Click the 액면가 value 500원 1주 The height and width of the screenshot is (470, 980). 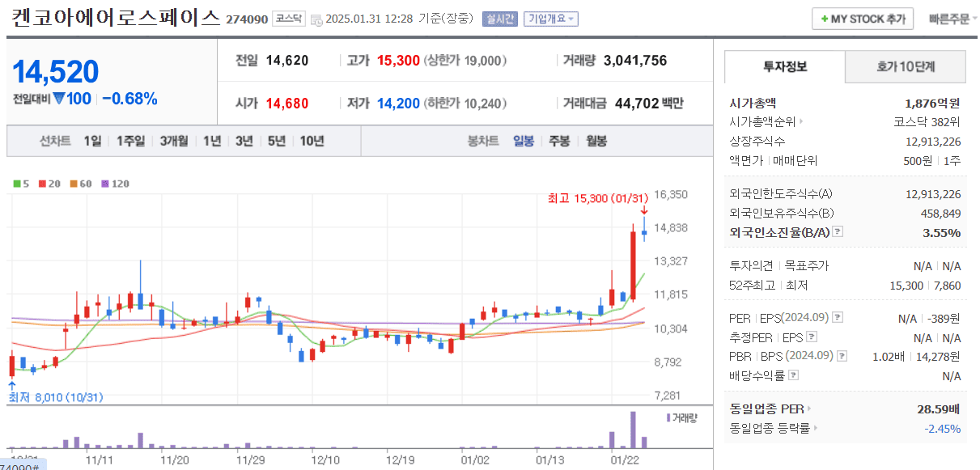[x=932, y=161]
